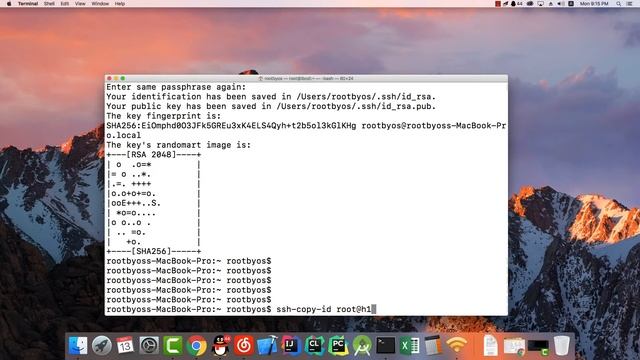Click the SHA256 key fingerprint line
The height and width of the screenshot is (360, 640).
306,126
